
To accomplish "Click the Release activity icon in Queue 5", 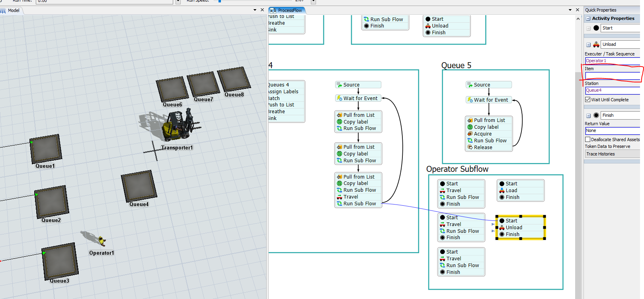I will tap(470, 148).
